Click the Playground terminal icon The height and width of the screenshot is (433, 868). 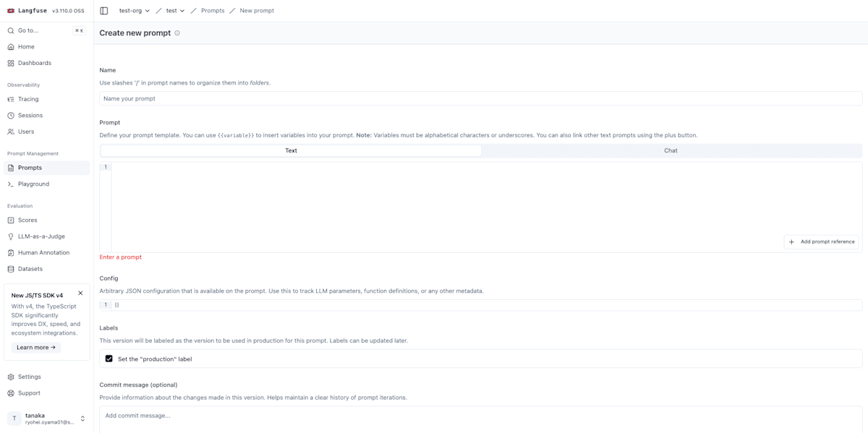click(x=11, y=184)
